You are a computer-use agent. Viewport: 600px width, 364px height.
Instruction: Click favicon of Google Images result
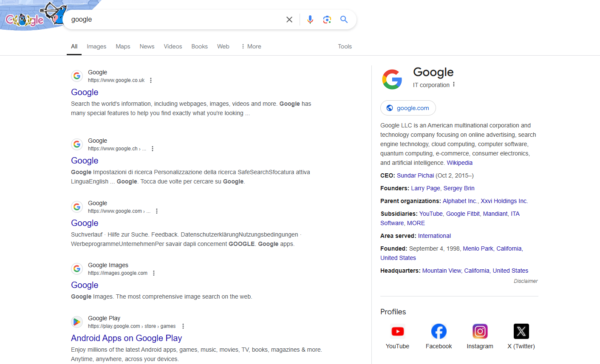pyautogui.click(x=77, y=269)
